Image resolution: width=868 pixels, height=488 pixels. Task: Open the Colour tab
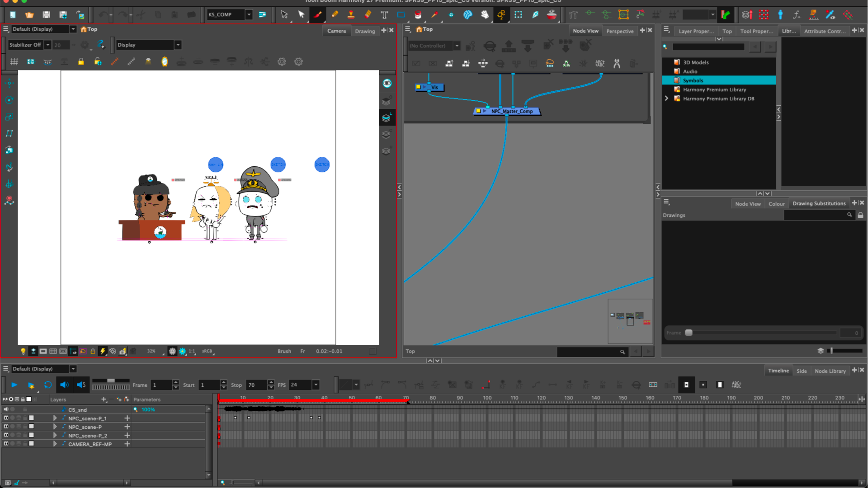pyautogui.click(x=777, y=204)
